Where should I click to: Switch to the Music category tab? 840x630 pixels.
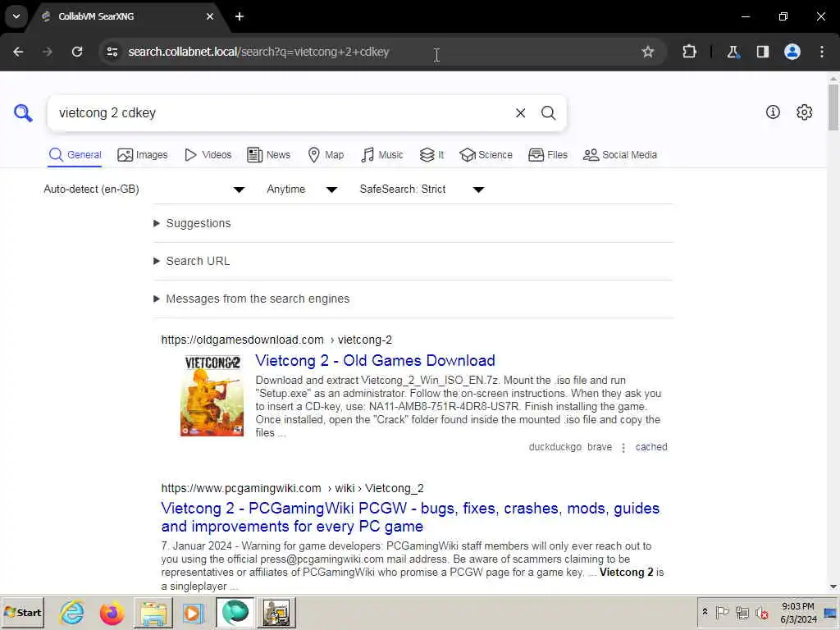tap(382, 155)
